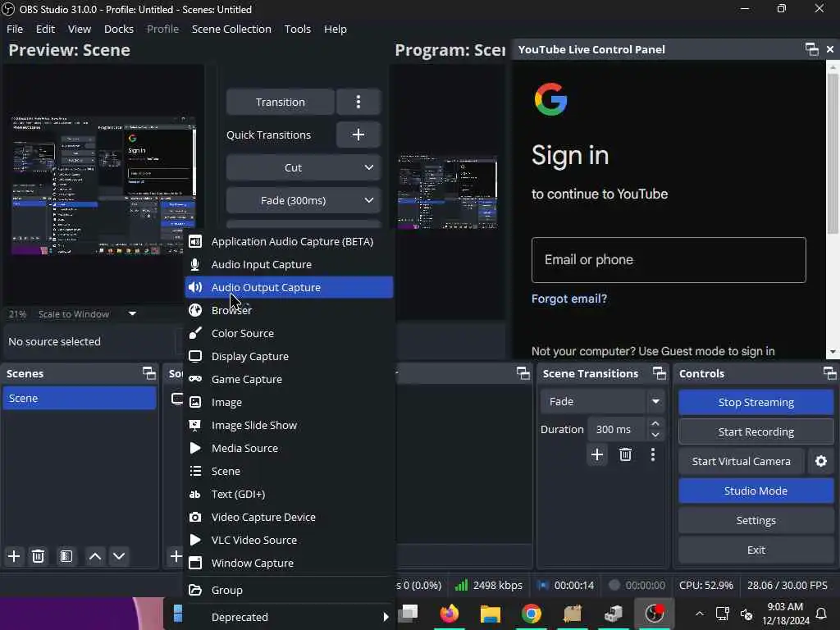
Task: Open Windows notification bell
Action: [x=820, y=614]
